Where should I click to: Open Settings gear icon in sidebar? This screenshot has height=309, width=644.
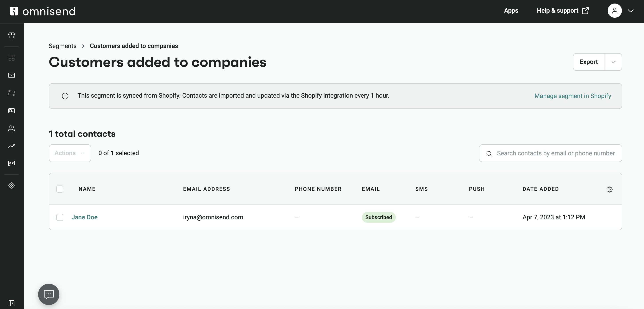12,185
